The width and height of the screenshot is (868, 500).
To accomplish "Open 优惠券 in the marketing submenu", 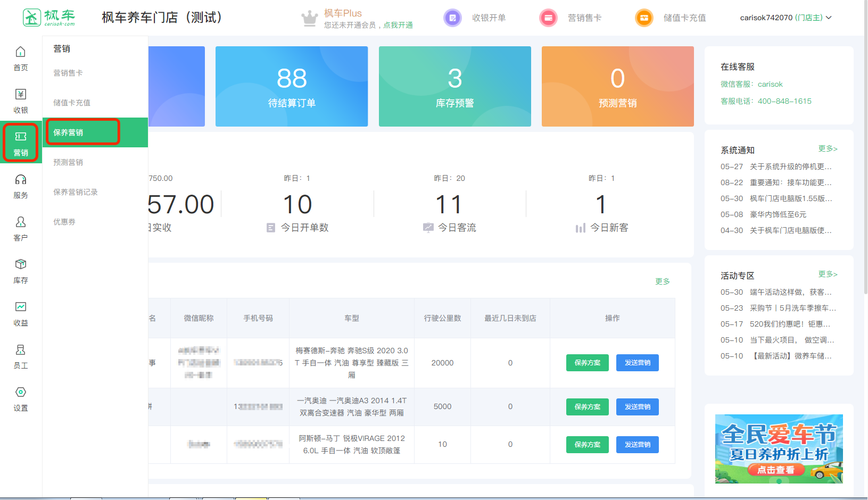I will [x=64, y=222].
